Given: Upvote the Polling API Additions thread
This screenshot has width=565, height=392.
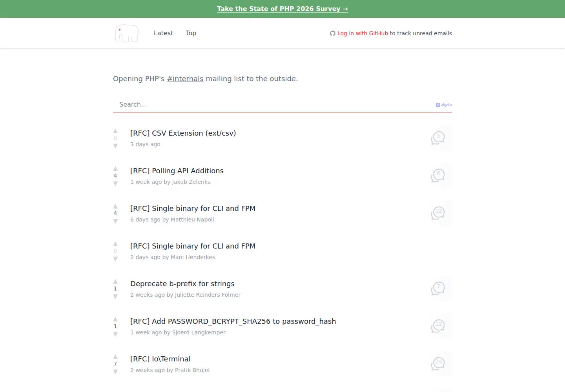Looking at the screenshot, I should (x=115, y=169).
